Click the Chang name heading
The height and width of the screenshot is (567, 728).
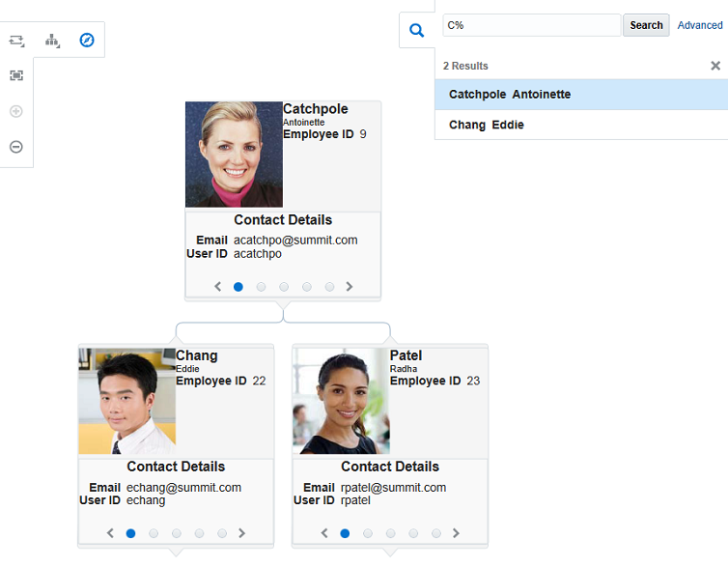click(197, 355)
